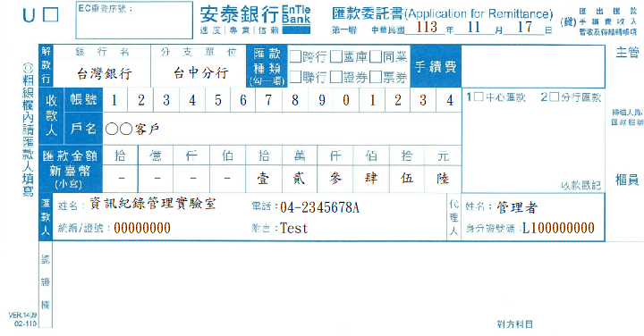Check the 聯行 remittance type box
Screen dimensions: 644x336
(295, 77)
